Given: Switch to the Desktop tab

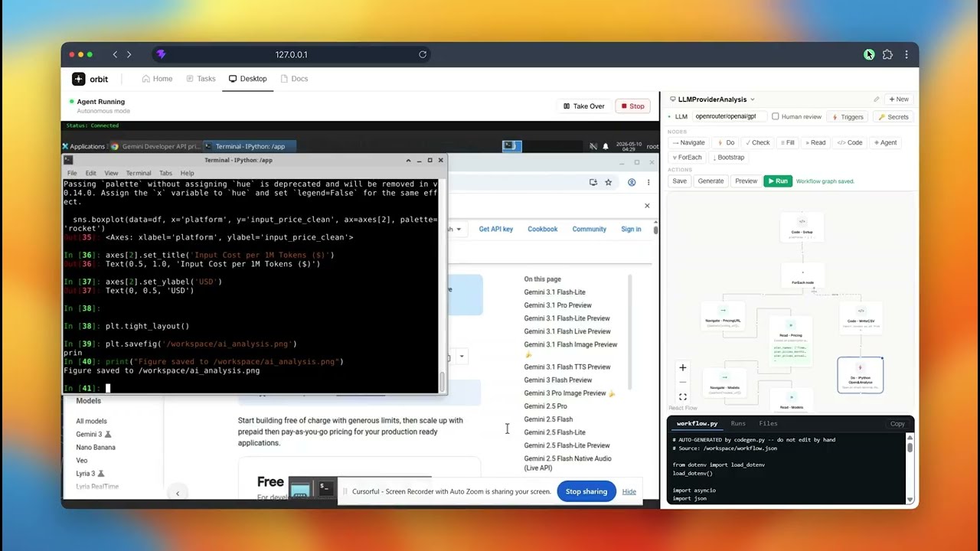Looking at the screenshot, I should point(247,79).
